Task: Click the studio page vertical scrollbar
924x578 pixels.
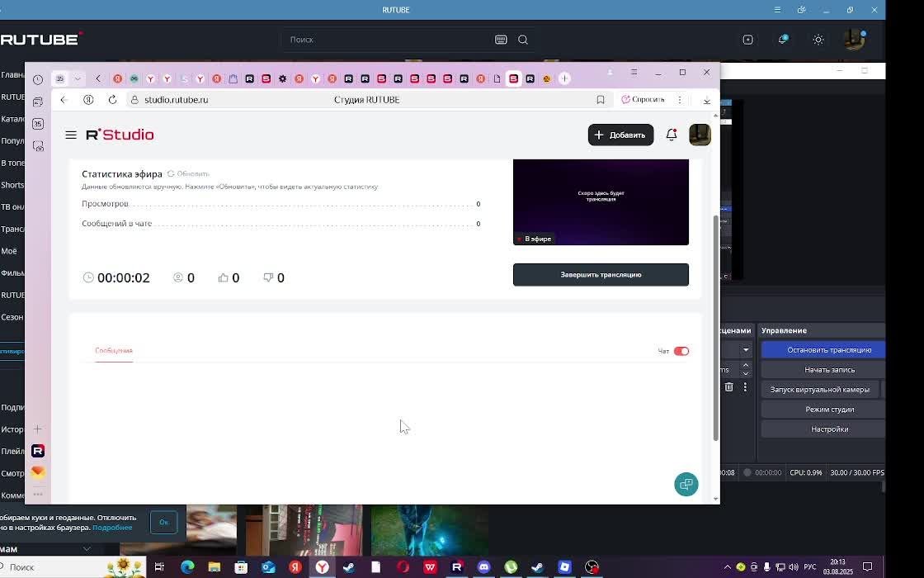Action: (716, 327)
